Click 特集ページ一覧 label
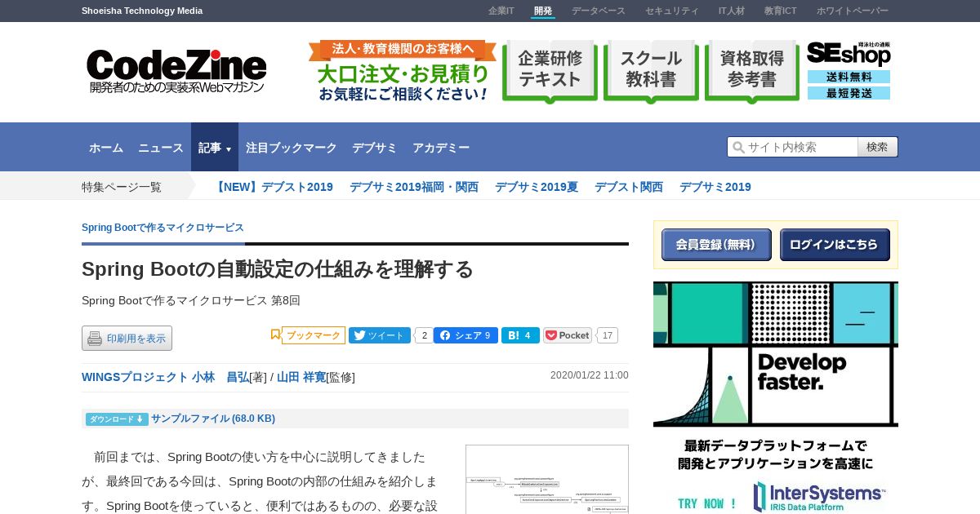980x514 pixels. [122, 187]
